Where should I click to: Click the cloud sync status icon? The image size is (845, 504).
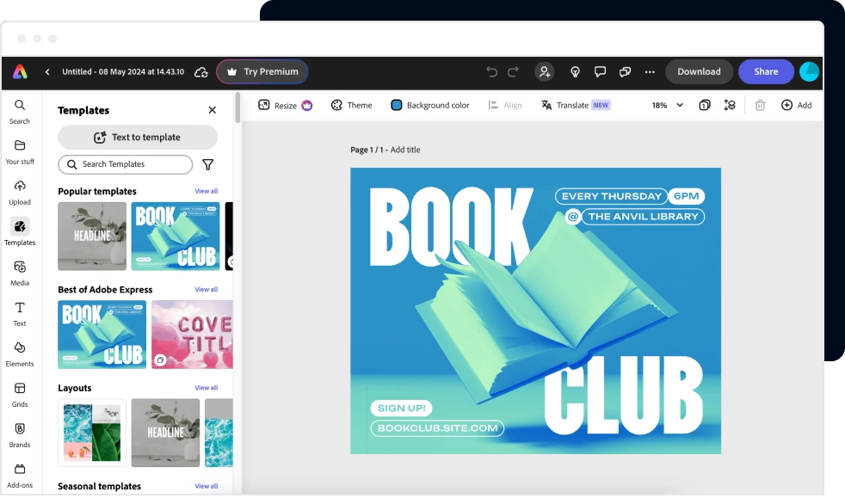(x=201, y=72)
